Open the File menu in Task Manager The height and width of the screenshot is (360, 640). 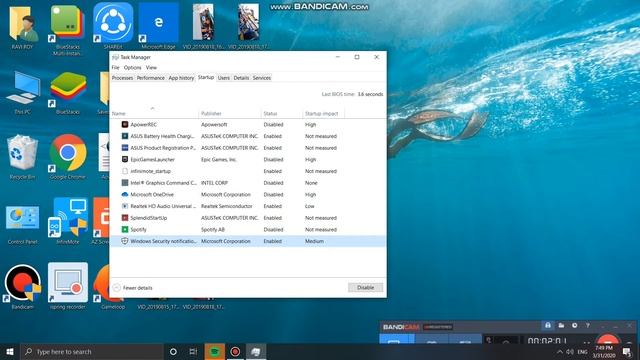tap(116, 67)
